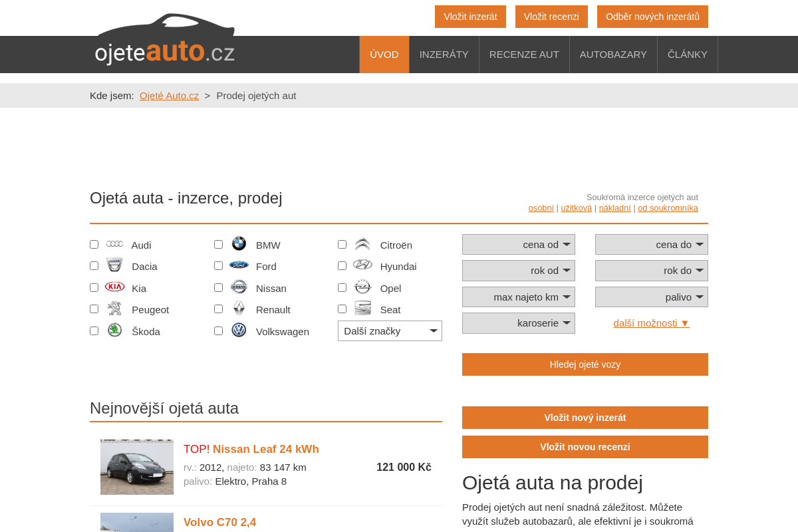
Task: Tick the Renault checkbox
Action: [218, 309]
